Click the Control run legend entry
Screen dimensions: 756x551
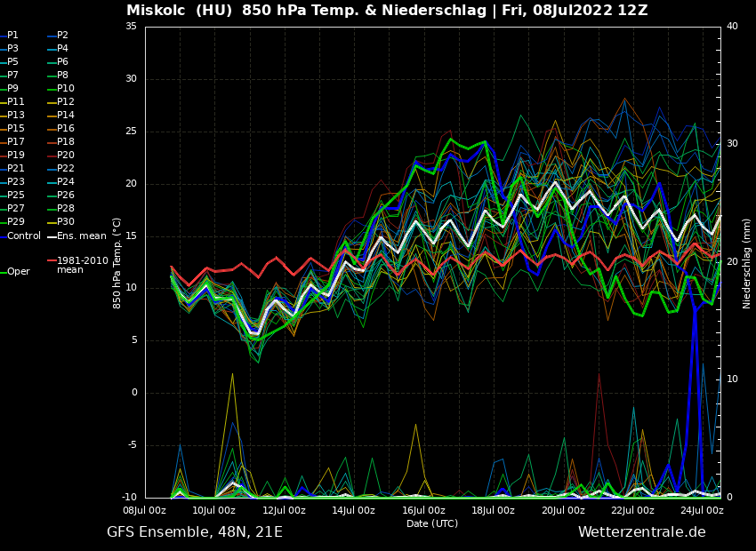tap(24, 236)
